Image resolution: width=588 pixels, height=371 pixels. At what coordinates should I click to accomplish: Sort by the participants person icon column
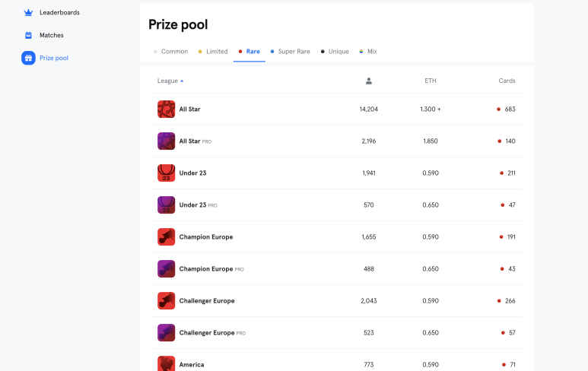click(x=369, y=81)
